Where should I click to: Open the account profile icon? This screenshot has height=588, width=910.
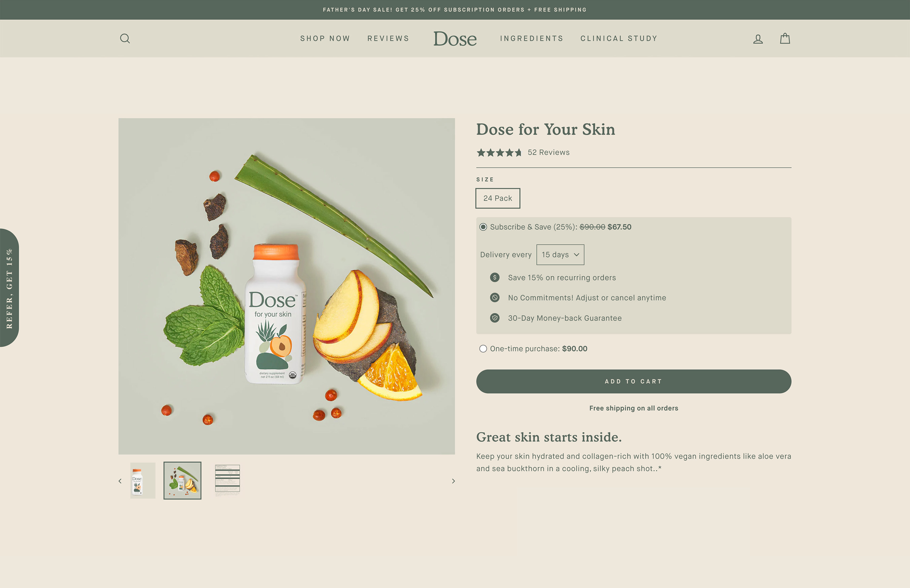point(758,39)
